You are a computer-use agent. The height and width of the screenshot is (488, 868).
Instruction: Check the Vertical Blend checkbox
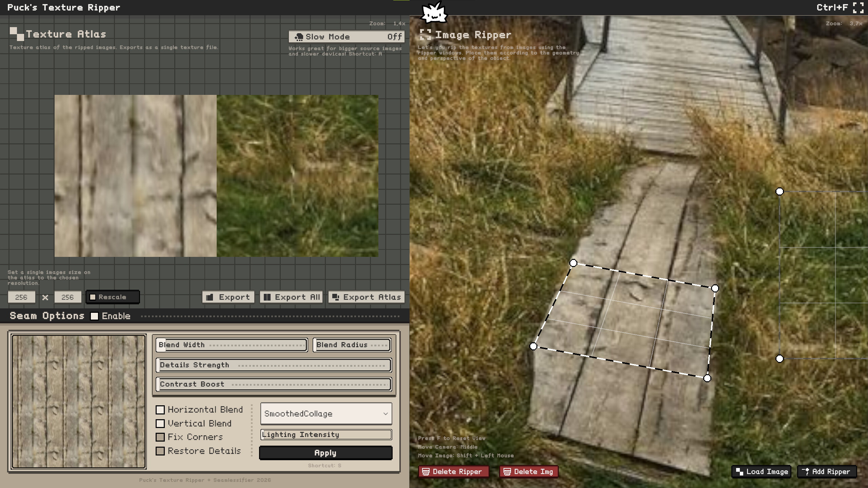(160, 424)
